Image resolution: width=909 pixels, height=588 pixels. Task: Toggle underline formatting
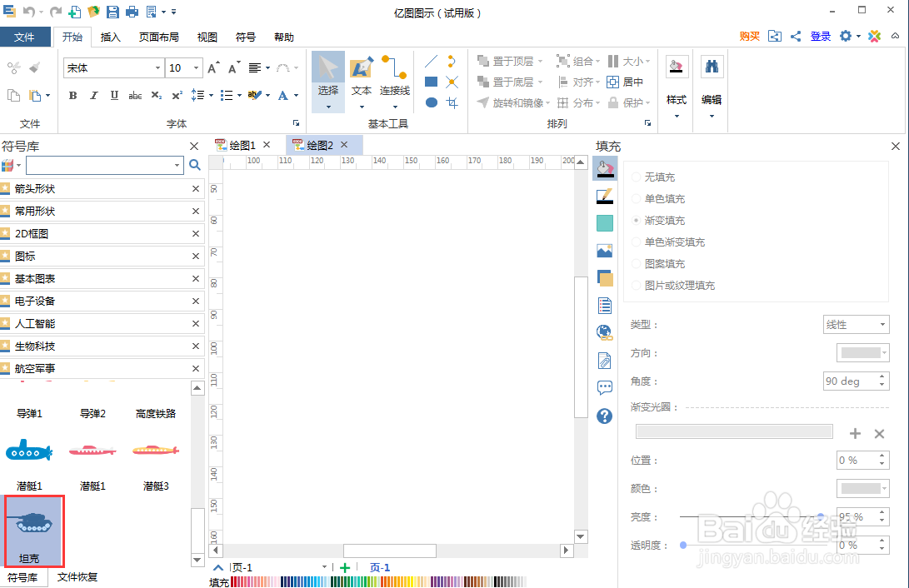(x=114, y=96)
